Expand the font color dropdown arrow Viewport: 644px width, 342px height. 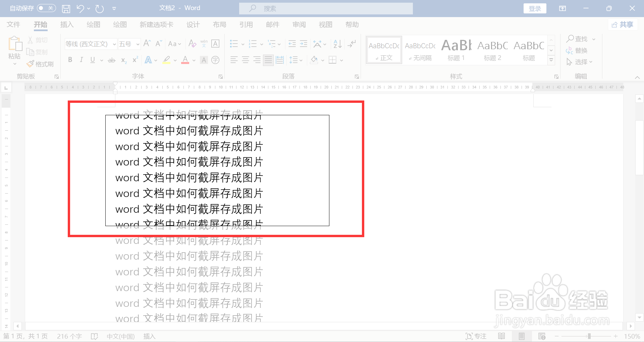(193, 60)
